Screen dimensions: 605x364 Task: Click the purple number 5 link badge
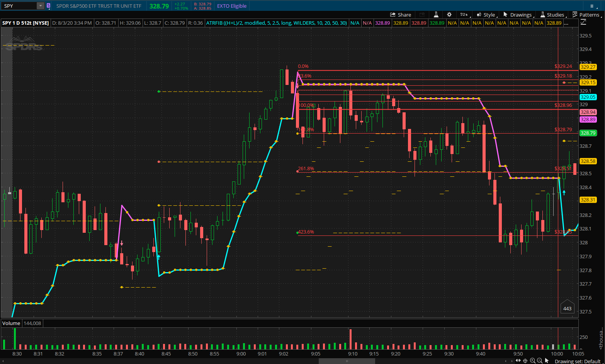48,6
